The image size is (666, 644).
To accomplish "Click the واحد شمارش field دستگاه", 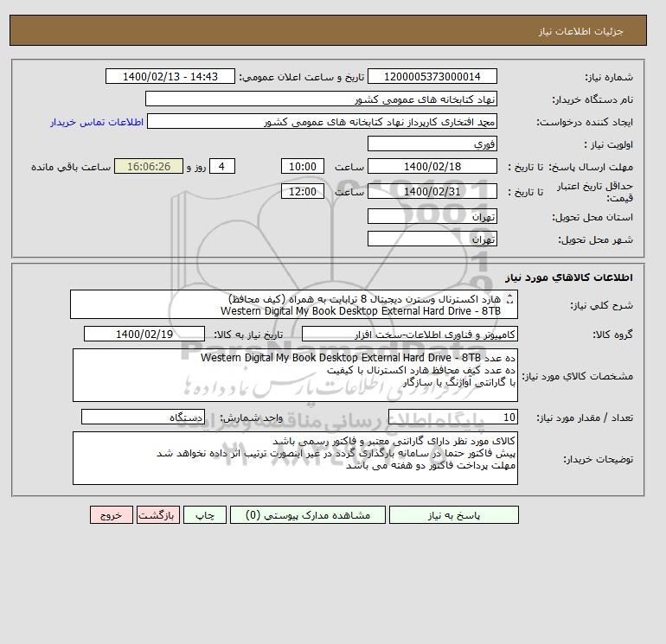I will pyautogui.click(x=143, y=417).
